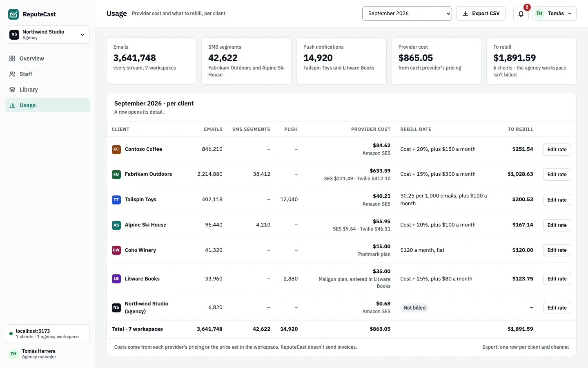Click the Northwind Studio NS avatar in table
Viewport: 588px width, 368px height.
click(x=116, y=307)
